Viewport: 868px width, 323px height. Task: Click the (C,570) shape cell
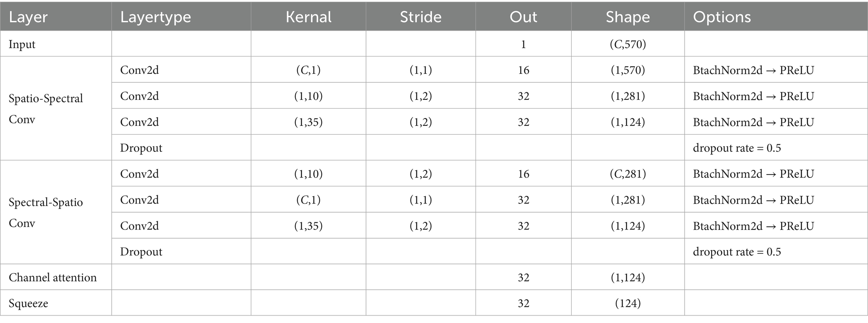click(628, 44)
